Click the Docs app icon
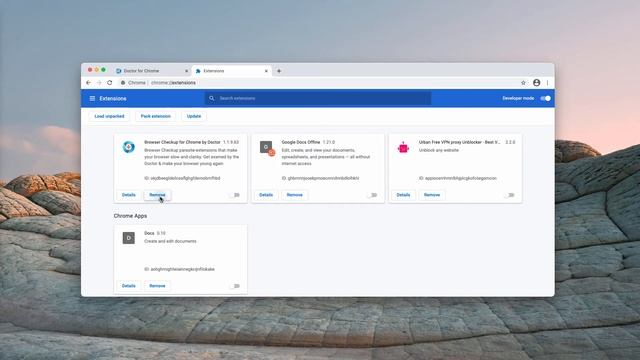Screen dimensions: 640x360 [129, 238]
